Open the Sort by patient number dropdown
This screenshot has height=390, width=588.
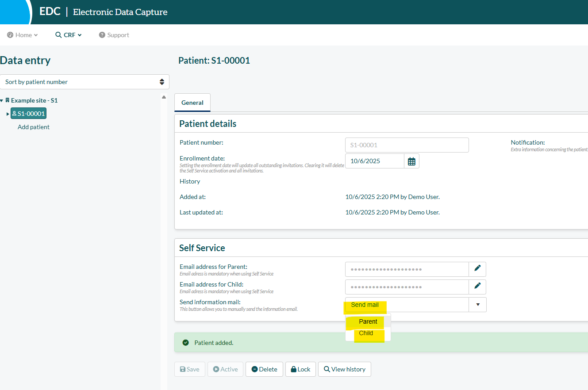(x=85, y=82)
